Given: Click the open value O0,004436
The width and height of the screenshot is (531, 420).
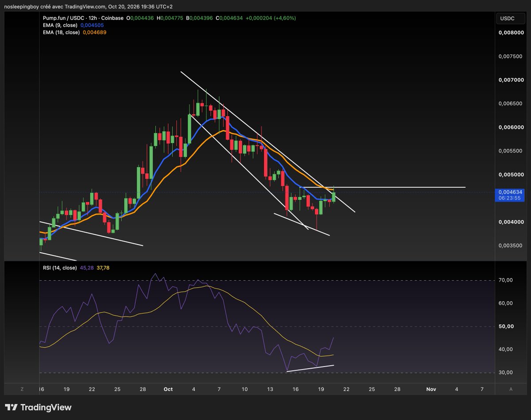Looking at the screenshot, I should tap(140, 18).
